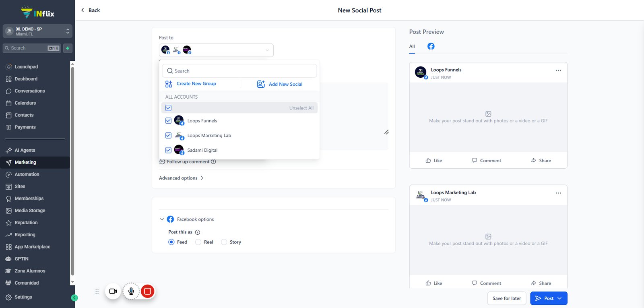The width and height of the screenshot is (644, 308).
Task: Open the Post button dropdown arrow
Action: click(x=559, y=299)
